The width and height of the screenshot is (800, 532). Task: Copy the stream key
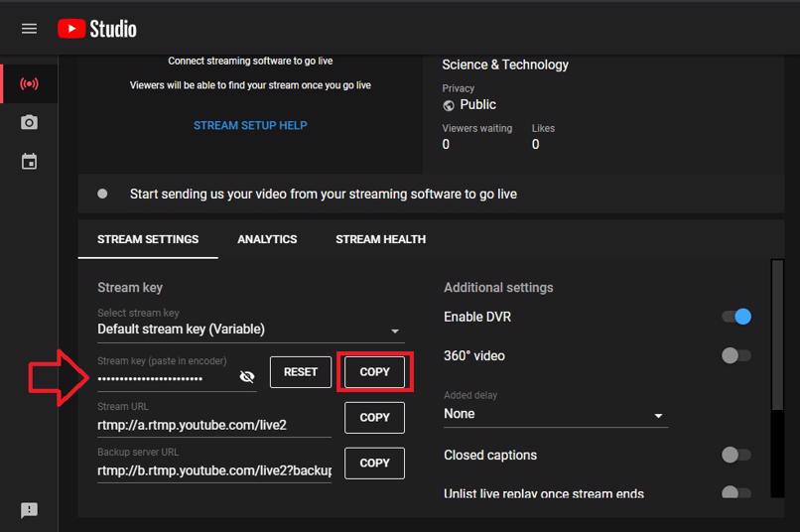click(x=374, y=372)
